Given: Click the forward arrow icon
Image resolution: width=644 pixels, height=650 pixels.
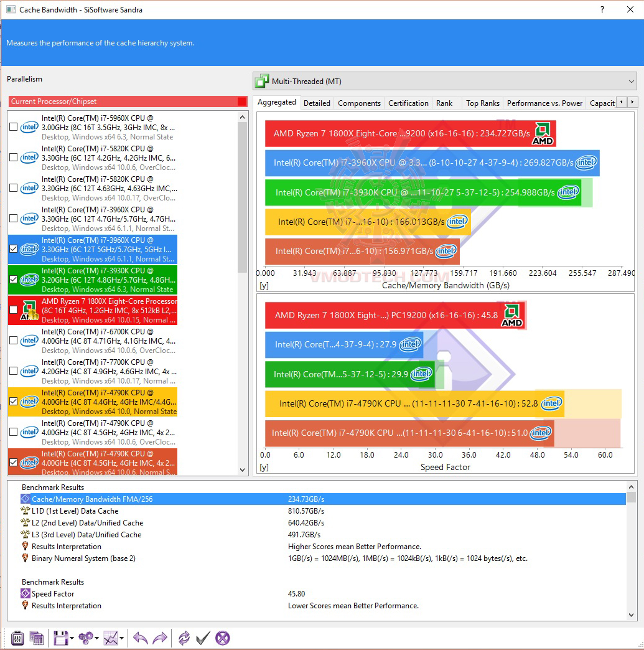Looking at the screenshot, I should point(160,638).
